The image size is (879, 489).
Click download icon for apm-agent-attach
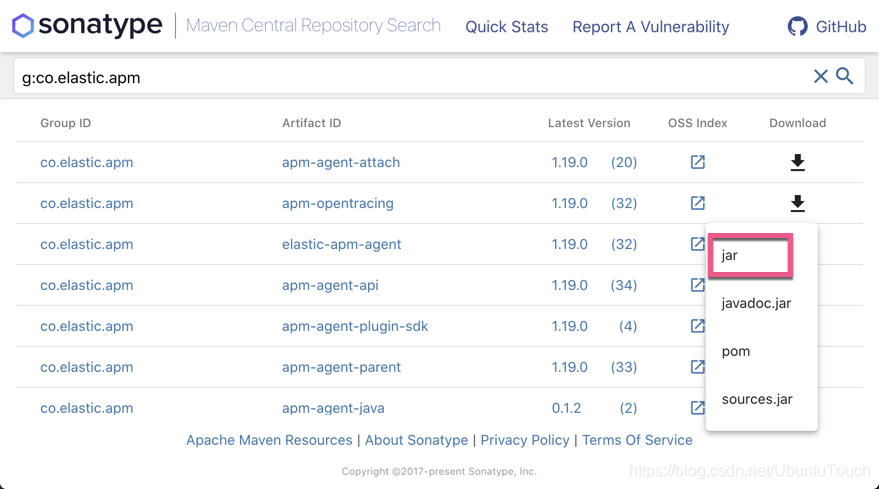(798, 162)
